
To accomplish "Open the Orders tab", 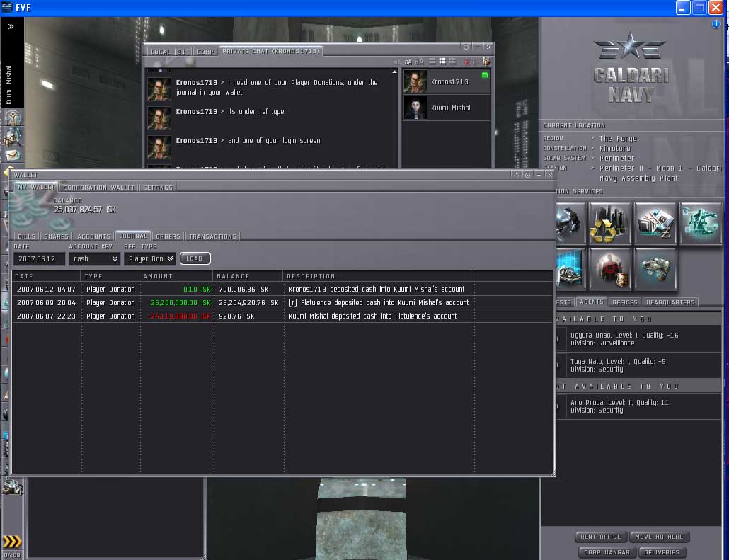I will click(168, 236).
